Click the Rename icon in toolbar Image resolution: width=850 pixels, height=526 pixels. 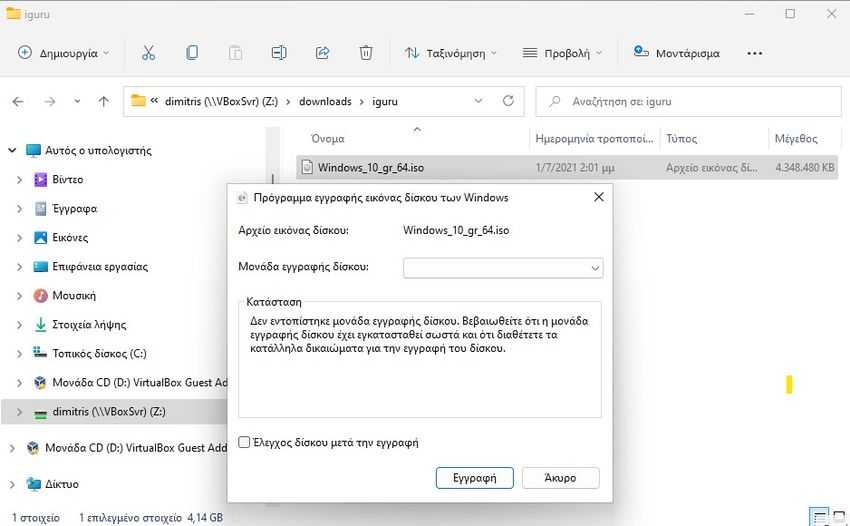click(x=279, y=53)
